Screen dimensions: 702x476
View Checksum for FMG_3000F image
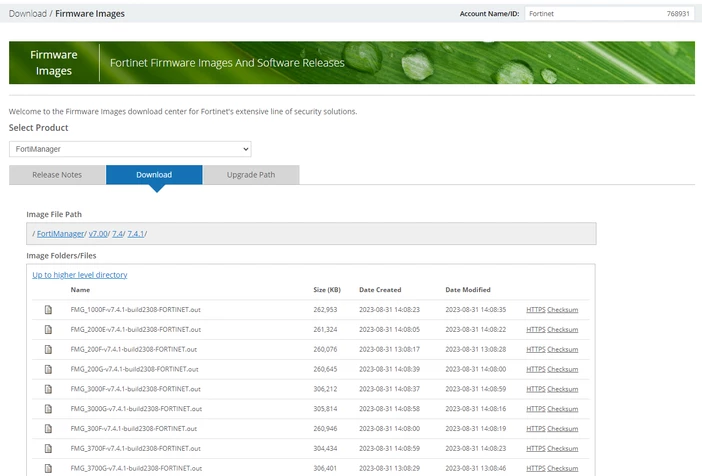(563, 389)
